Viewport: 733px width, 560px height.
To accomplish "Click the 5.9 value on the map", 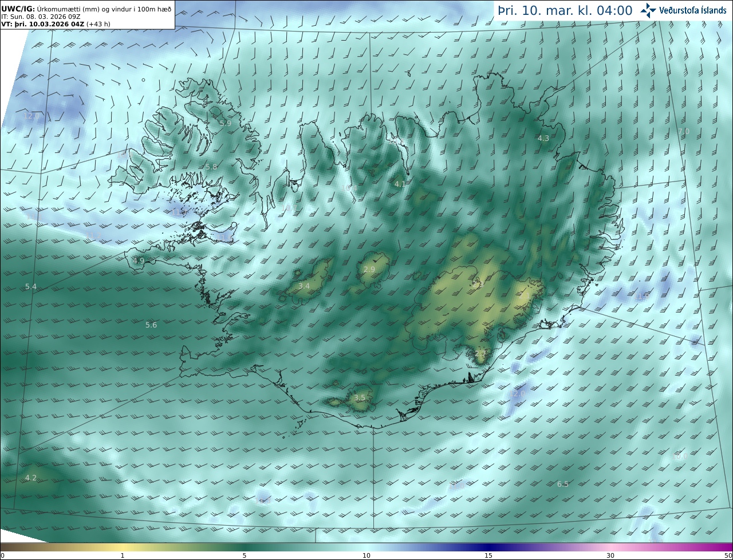I will (x=226, y=123).
